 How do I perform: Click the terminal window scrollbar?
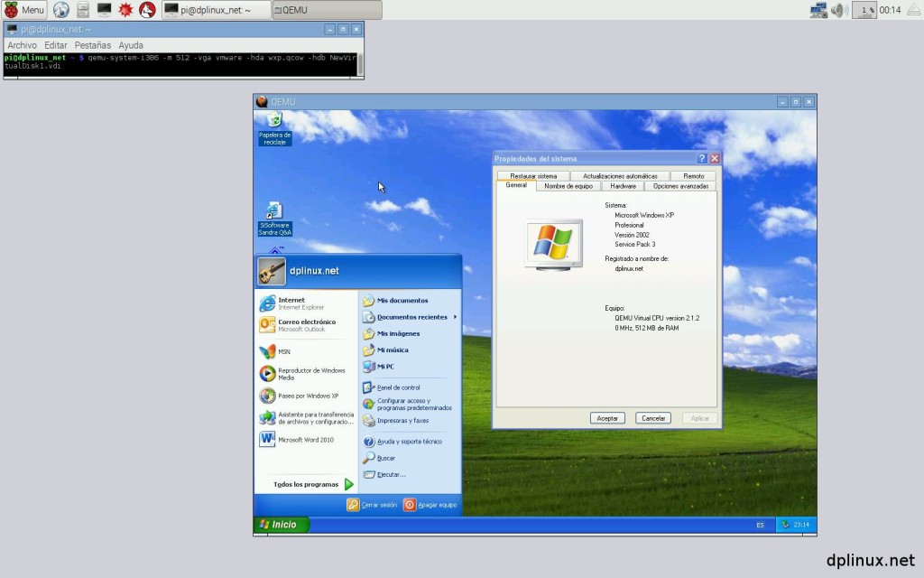(361, 64)
